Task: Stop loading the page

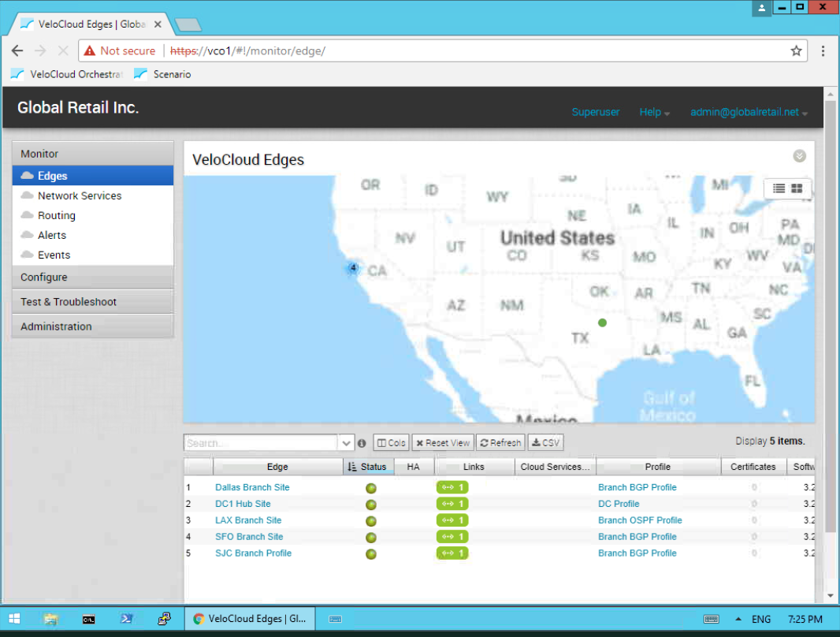Action: click(x=63, y=51)
